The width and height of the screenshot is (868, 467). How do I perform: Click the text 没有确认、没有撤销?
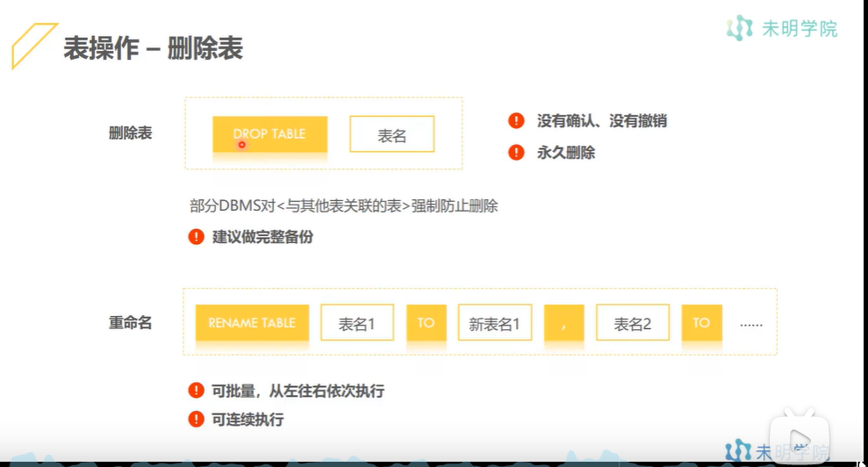[x=602, y=121]
